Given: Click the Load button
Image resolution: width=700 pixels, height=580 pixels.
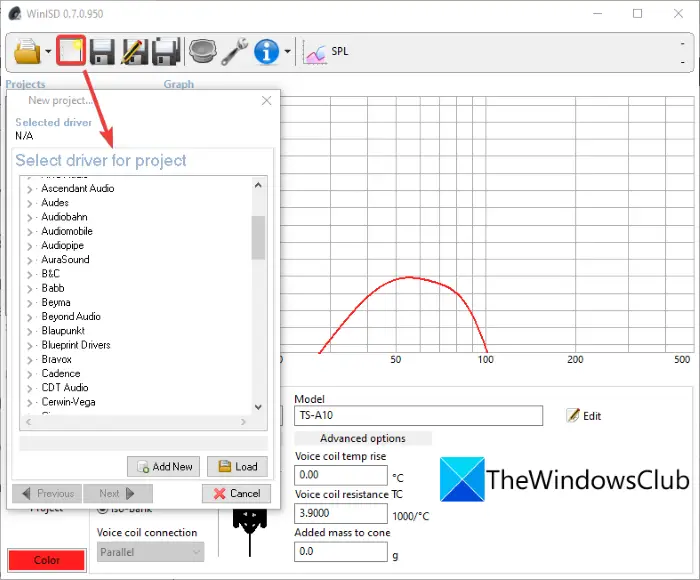Looking at the screenshot, I should (238, 467).
